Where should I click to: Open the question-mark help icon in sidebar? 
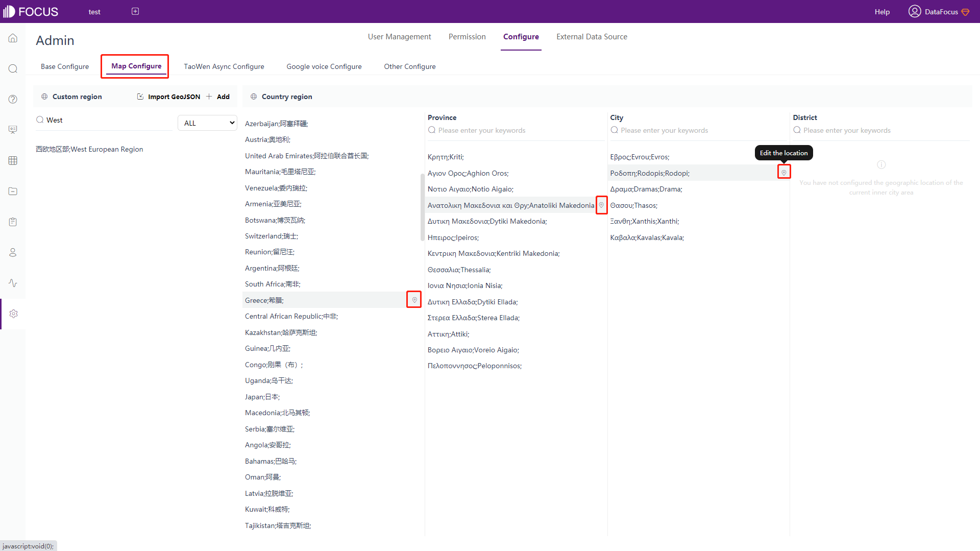[13, 99]
